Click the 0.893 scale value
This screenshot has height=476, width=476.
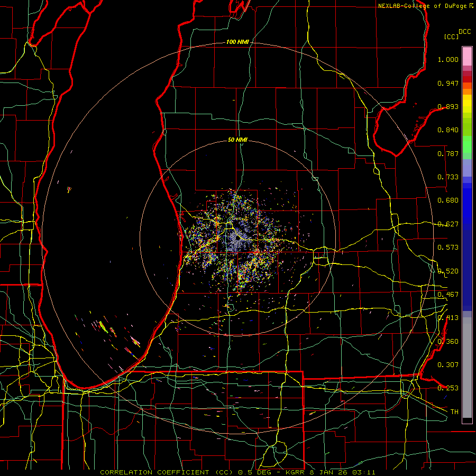[448, 106]
